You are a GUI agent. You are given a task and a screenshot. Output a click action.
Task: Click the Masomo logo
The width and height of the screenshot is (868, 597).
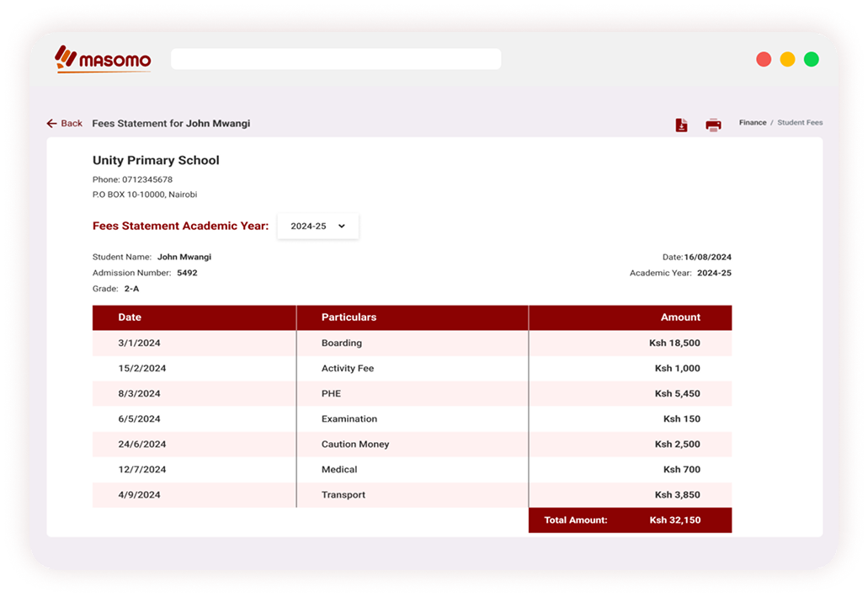tap(103, 59)
